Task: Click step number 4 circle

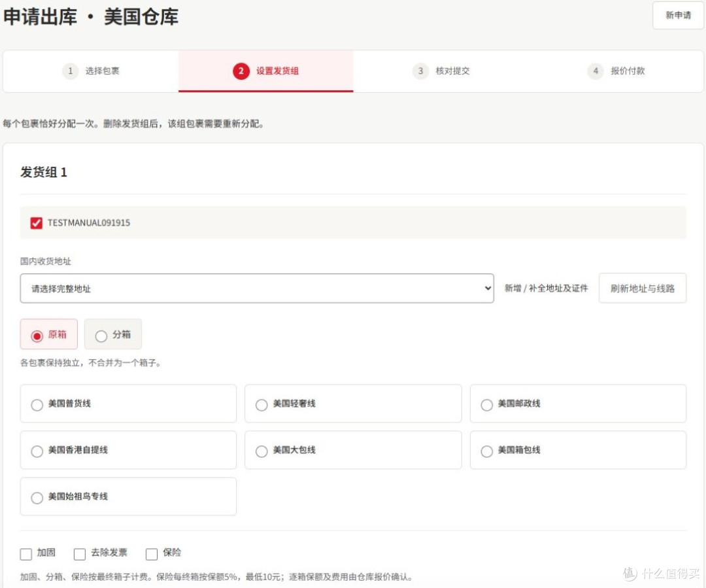Action: (596, 71)
